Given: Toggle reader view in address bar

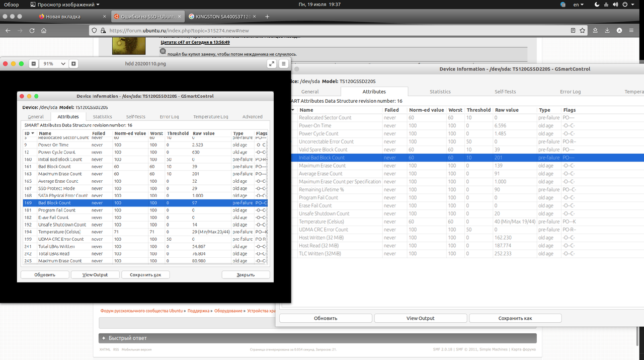Looking at the screenshot, I should [573, 31].
